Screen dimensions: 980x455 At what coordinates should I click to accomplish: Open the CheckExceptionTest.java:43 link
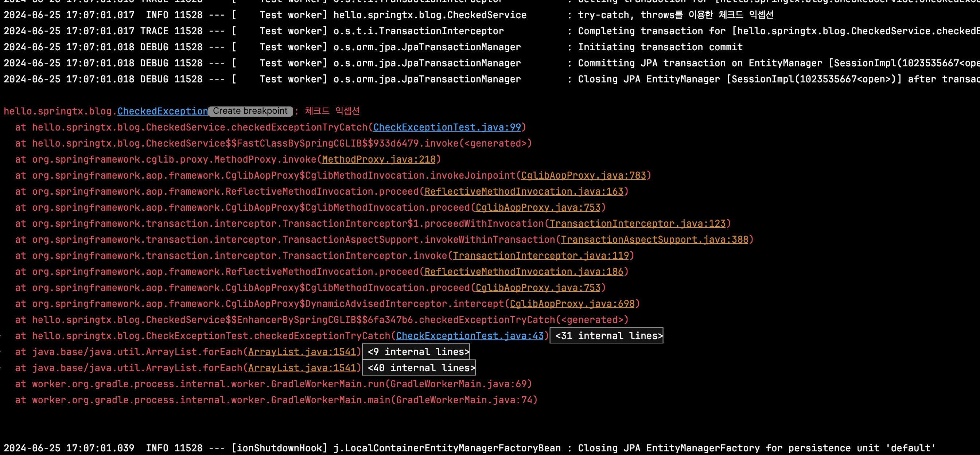click(470, 336)
